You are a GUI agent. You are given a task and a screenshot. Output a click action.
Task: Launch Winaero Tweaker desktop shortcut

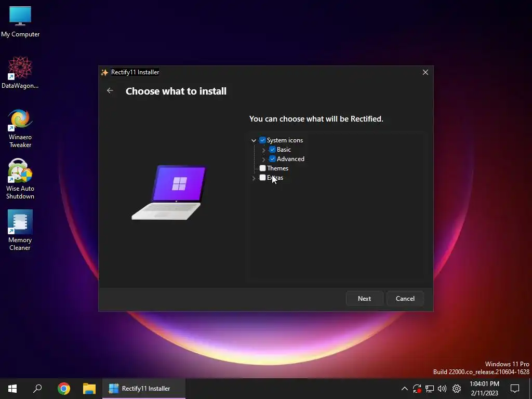(20, 129)
